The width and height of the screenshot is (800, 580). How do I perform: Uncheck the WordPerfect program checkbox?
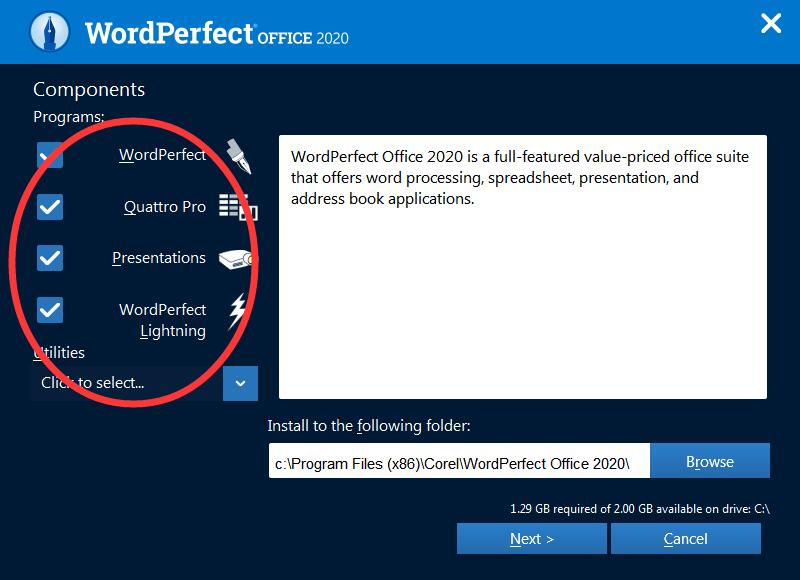50,155
